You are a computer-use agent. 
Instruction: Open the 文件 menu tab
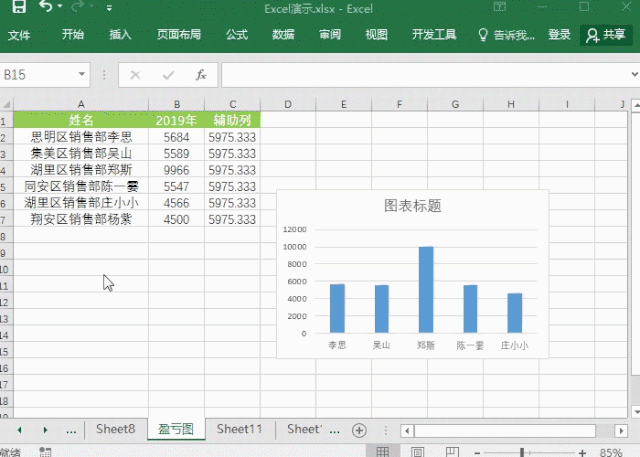19,35
